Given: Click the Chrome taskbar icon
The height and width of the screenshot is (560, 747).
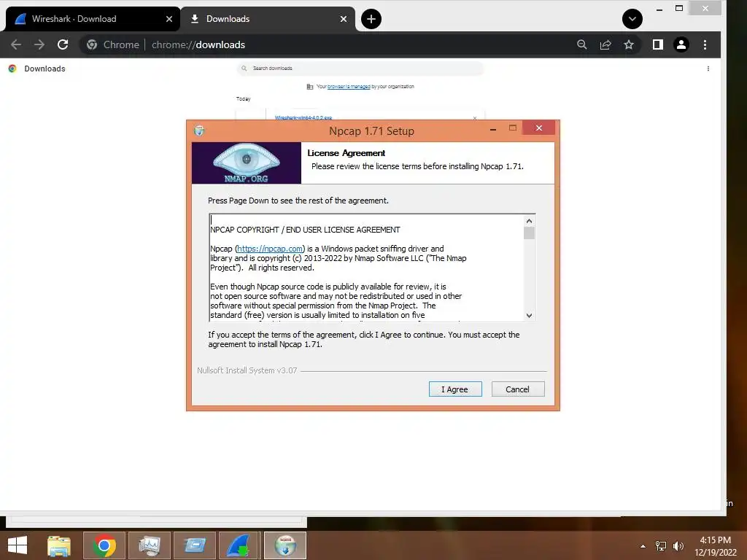Looking at the screenshot, I should click(x=104, y=545).
